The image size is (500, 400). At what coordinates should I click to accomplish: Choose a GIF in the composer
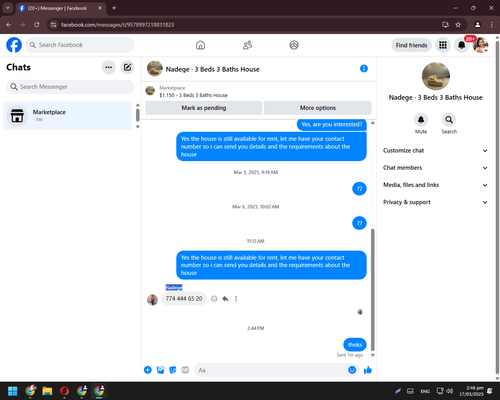(185, 370)
